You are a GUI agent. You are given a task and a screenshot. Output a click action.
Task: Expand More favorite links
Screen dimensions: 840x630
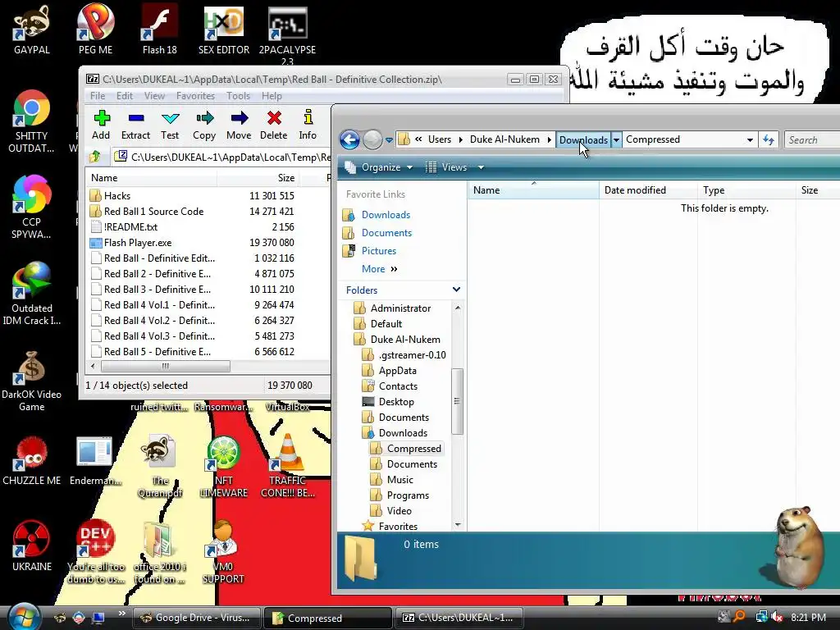click(x=379, y=269)
